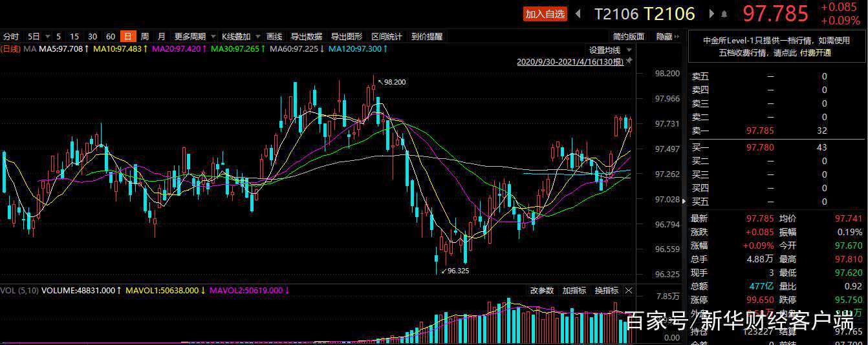Switch to 简约版面 simple layout
This screenshot has width=868, height=345.
(629, 37)
